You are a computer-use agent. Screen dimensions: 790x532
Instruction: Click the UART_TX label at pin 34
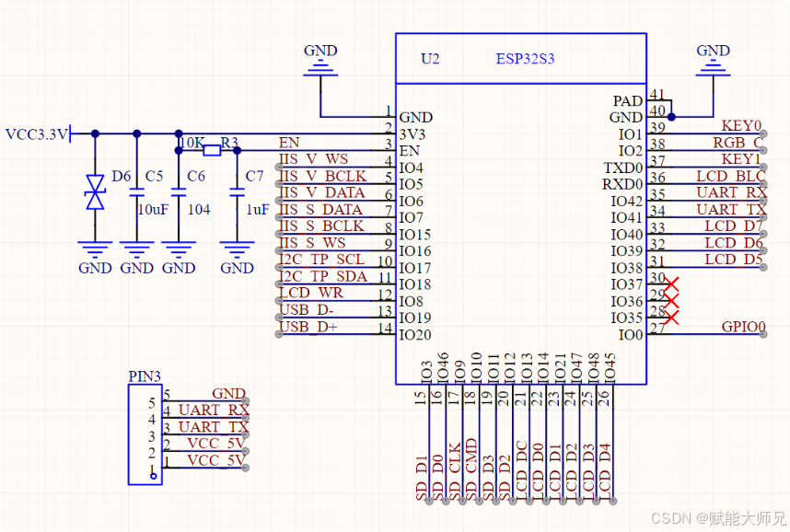[x=732, y=209]
